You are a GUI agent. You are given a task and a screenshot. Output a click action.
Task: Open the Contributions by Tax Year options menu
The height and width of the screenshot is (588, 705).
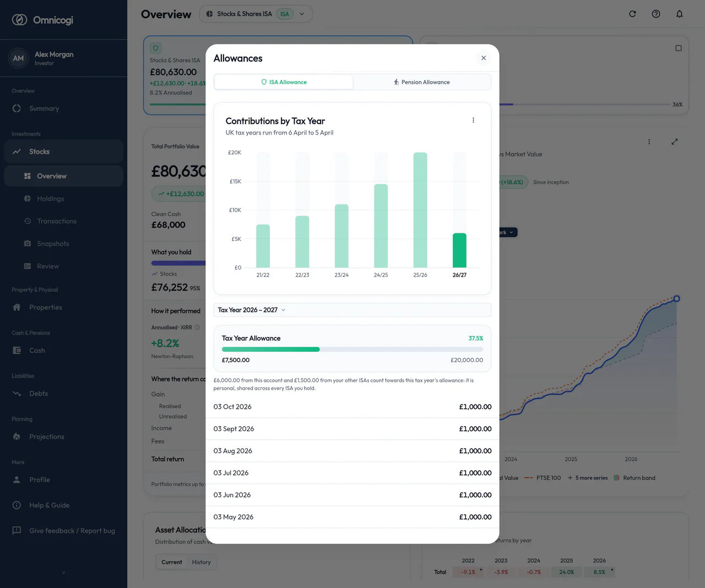473,120
